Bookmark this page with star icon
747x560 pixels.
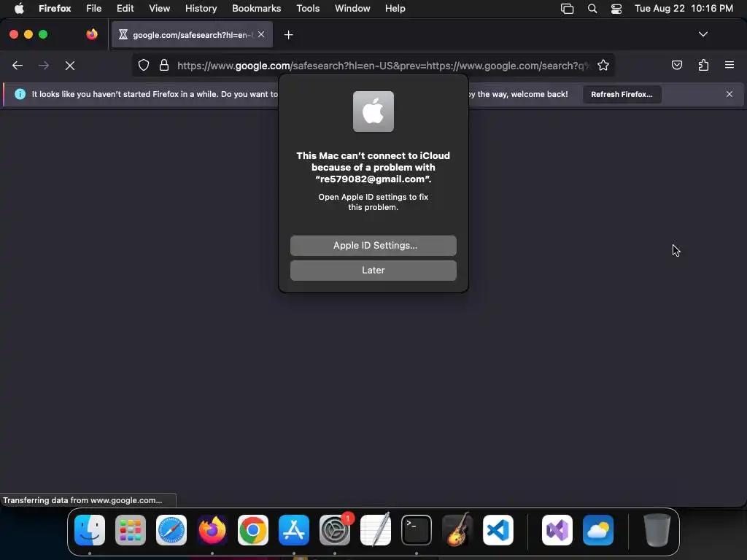tap(603, 65)
